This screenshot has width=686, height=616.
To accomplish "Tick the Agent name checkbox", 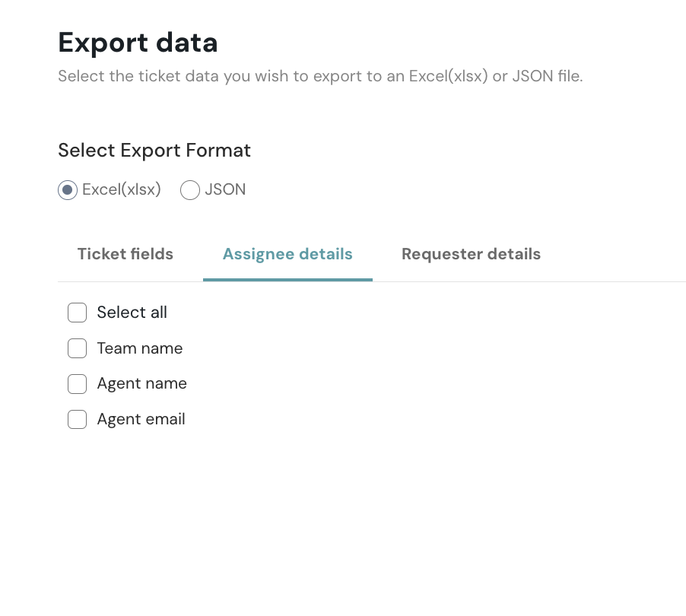I will point(77,384).
